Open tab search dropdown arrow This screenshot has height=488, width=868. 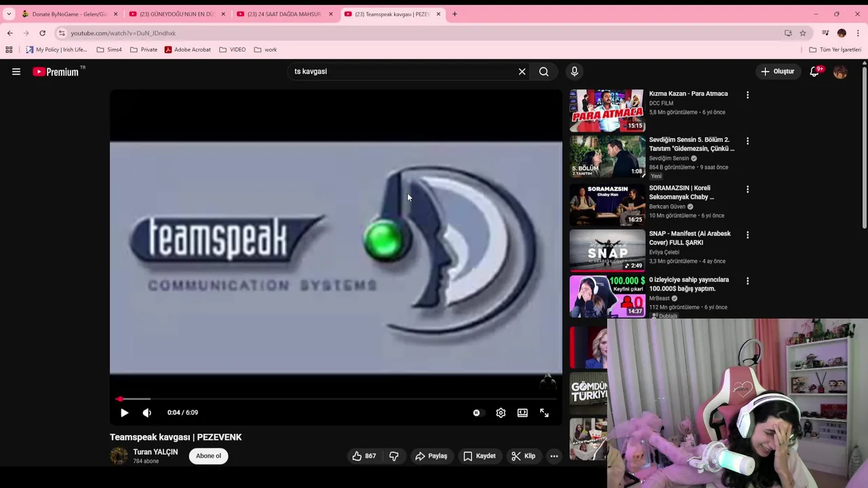(x=9, y=14)
